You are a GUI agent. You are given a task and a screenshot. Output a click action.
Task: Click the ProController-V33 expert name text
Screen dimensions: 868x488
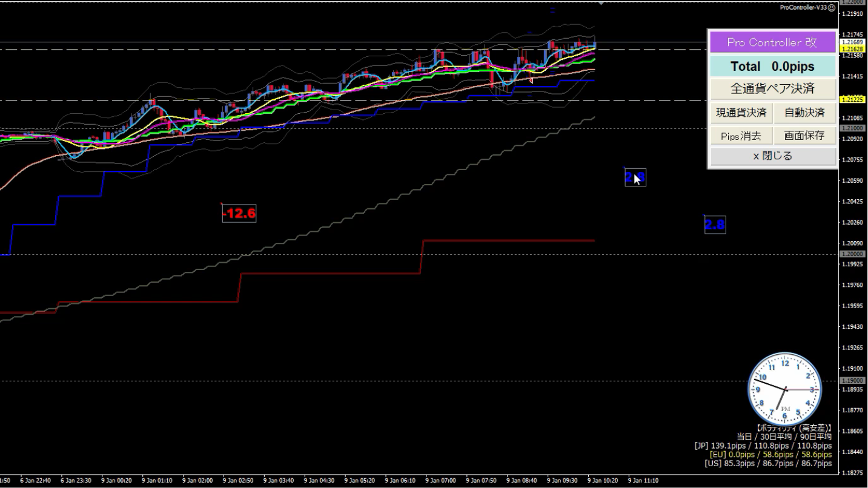(803, 8)
